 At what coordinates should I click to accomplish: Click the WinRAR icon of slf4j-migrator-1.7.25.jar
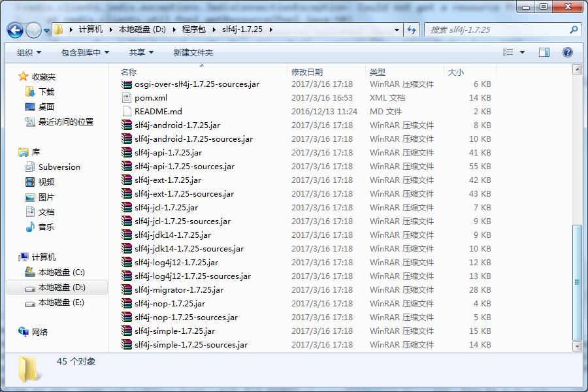(127, 290)
